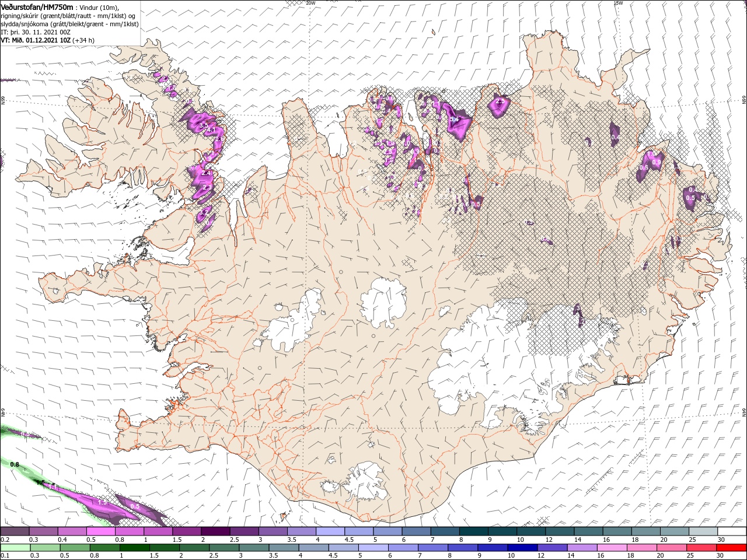Click the deep blue 10 swatch, lower legend

point(522,548)
